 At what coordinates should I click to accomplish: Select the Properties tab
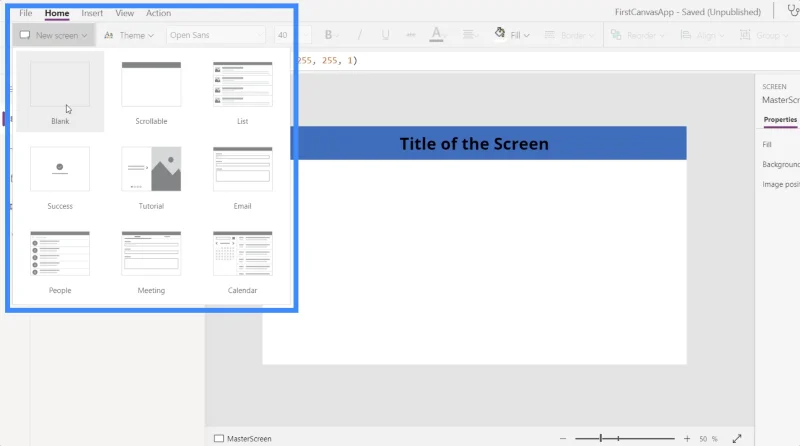pyautogui.click(x=780, y=119)
